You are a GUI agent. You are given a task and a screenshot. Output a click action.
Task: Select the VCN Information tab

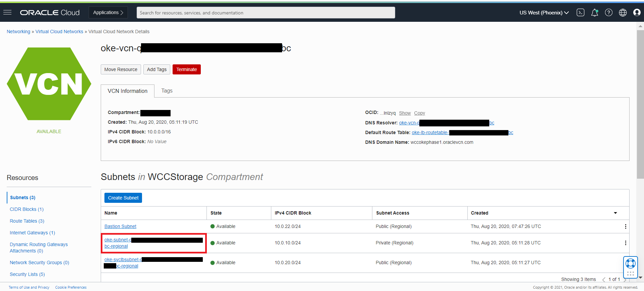coord(128,91)
